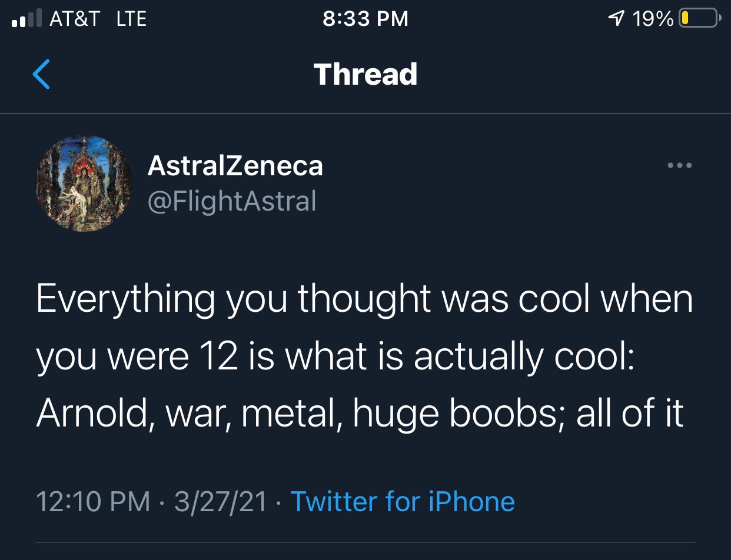
Task: Open the three-dot tweet options menu
Action: pos(680,166)
